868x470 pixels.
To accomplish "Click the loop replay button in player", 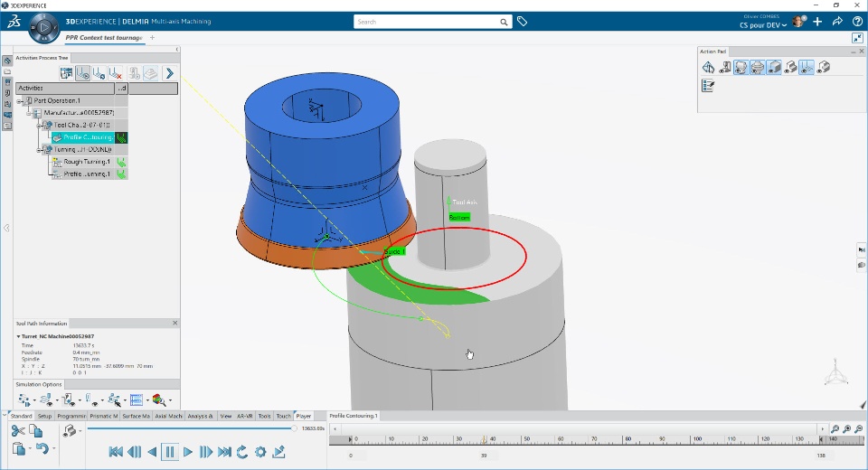I will click(242, 452).
